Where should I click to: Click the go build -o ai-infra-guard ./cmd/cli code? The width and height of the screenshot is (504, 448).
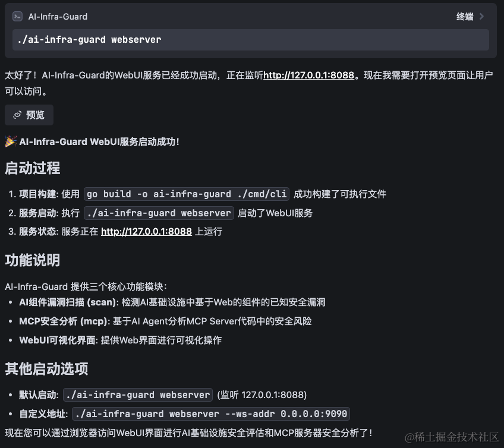point(187,194)
